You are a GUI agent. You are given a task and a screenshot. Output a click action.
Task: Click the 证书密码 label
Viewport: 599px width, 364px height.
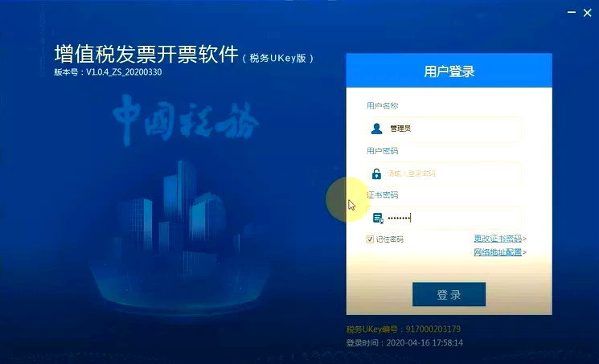tap(382, 195)
